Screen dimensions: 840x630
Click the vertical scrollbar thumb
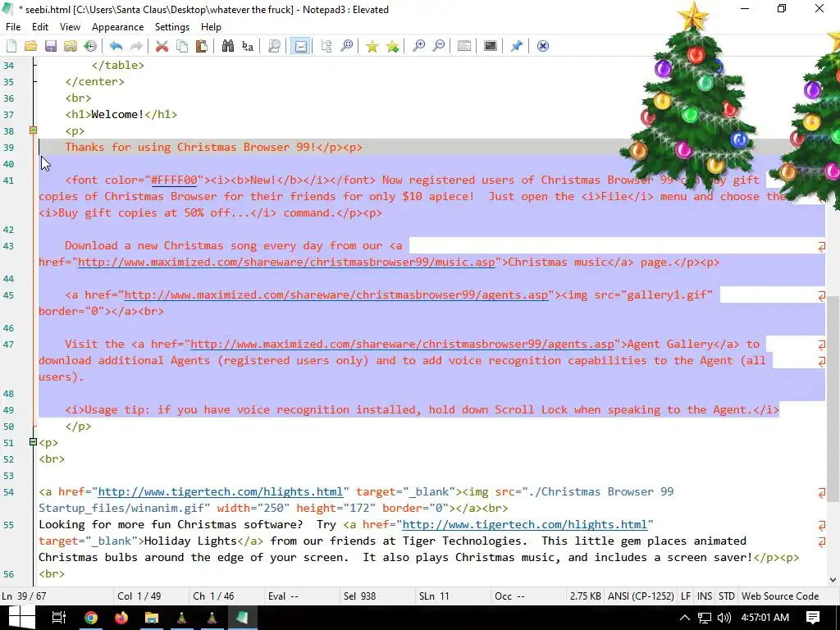[x=833, y=399]
